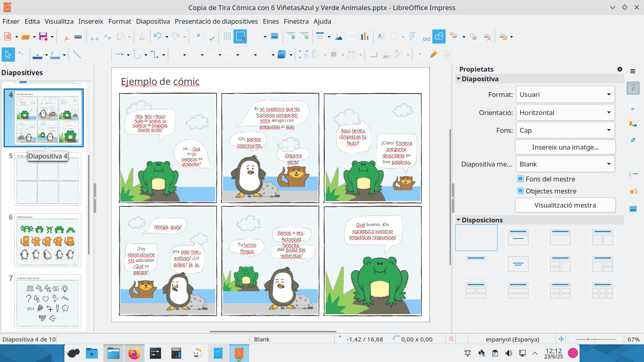Toggle the Objectes mestre checkbox

pos(520,191)
